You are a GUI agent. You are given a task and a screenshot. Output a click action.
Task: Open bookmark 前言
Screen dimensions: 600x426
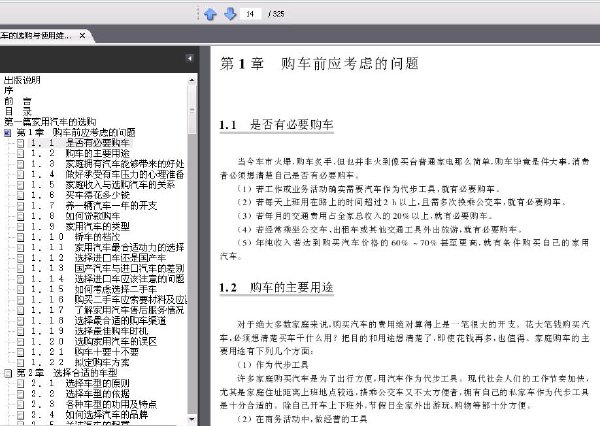coord(18,101)
